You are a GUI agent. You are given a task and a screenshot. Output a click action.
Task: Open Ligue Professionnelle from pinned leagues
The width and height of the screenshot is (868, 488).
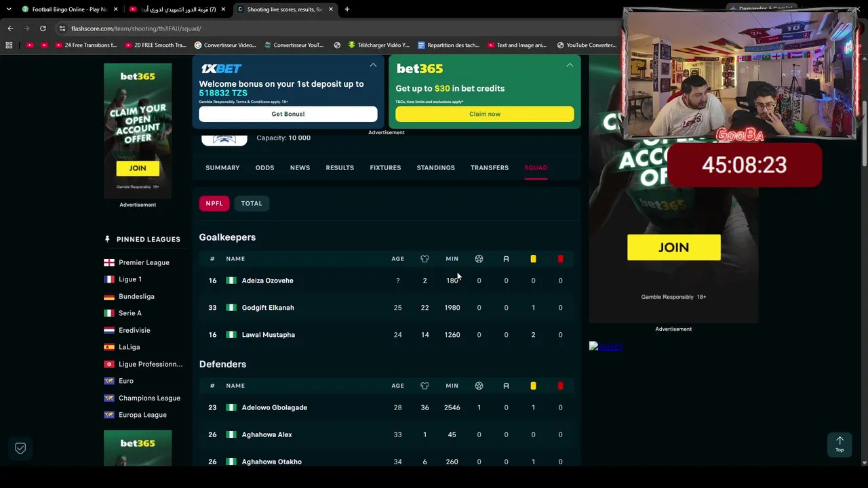pyautogui.click(x=151, y=364)
